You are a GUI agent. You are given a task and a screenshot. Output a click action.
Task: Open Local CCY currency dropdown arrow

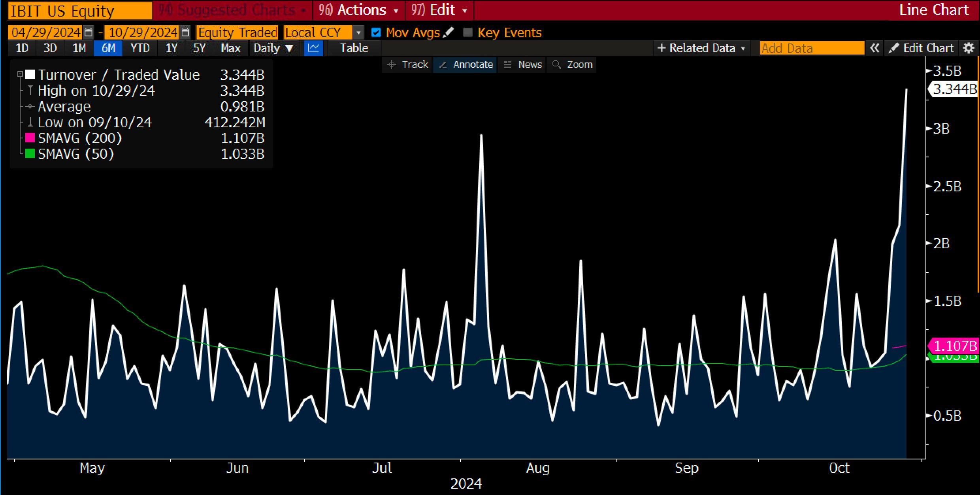coord(358,32)
